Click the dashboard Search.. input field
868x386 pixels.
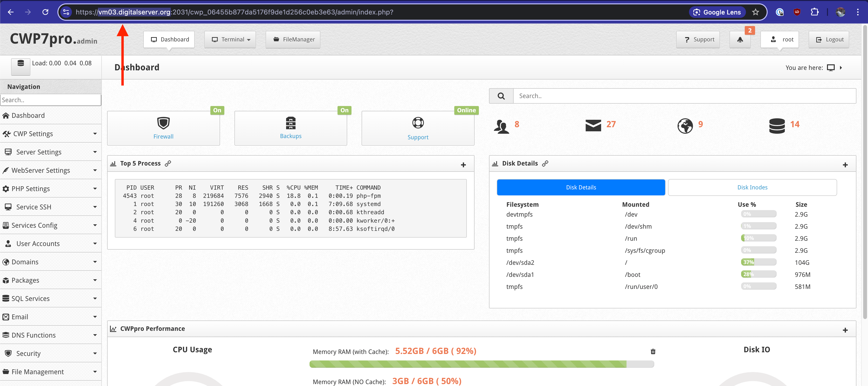(x=684, y=96)
